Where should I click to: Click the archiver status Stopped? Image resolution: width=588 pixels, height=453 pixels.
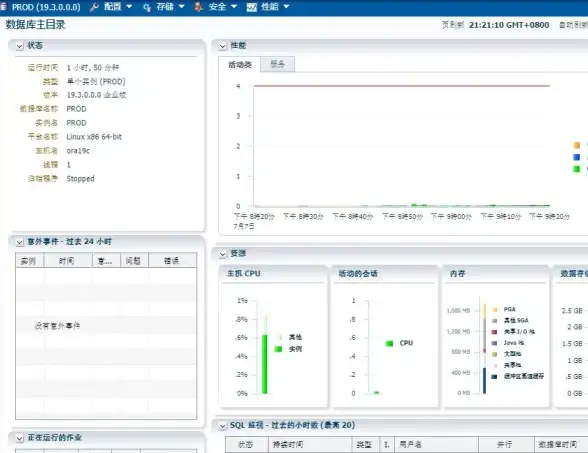80,178
